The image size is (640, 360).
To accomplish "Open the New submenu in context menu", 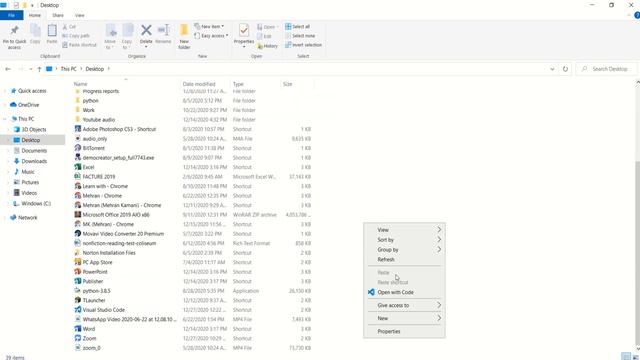I will click(x=404, y=318).
